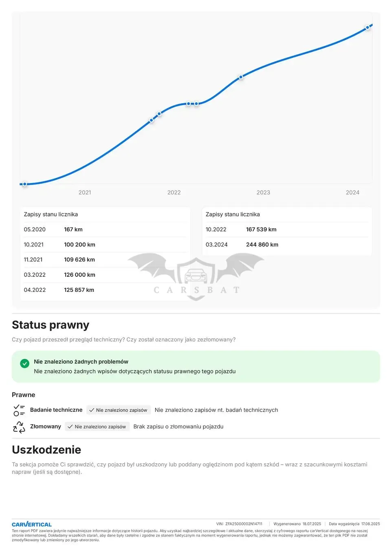
Task: Click the 244 860 km odometer record
Action: [x=262, y=245]
